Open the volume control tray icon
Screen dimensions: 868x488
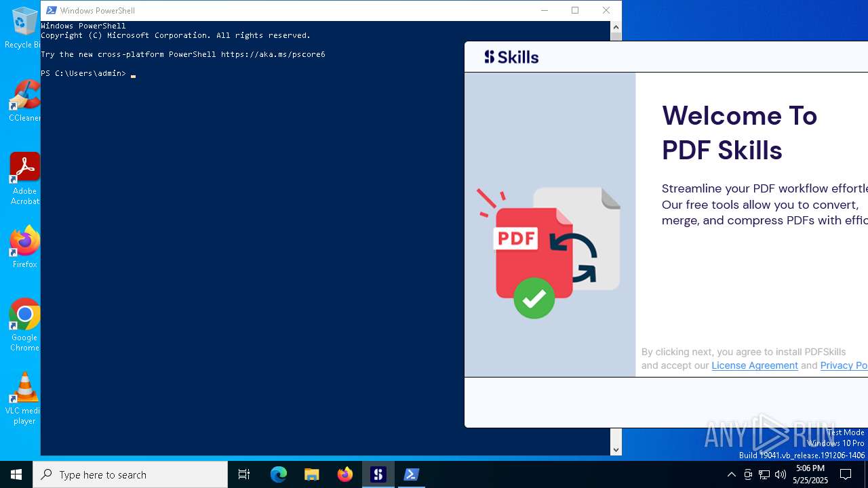pos(781,474)
